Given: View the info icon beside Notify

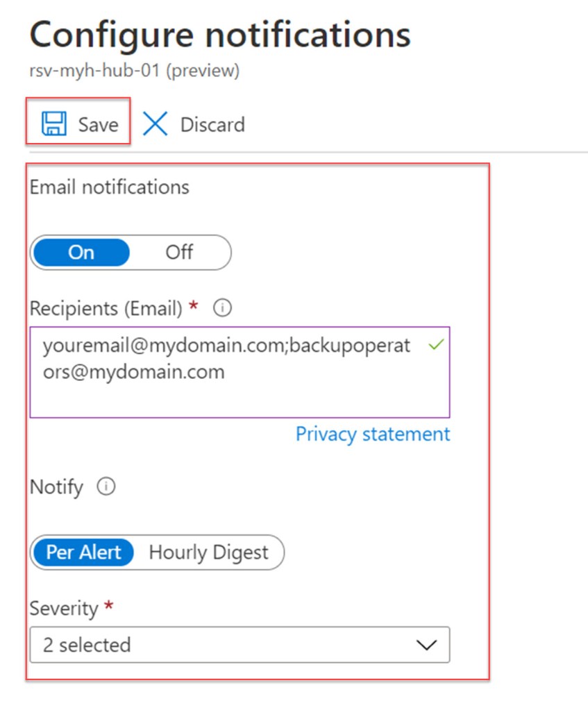Looking at the screenshot, I should [x=105, y=487].
